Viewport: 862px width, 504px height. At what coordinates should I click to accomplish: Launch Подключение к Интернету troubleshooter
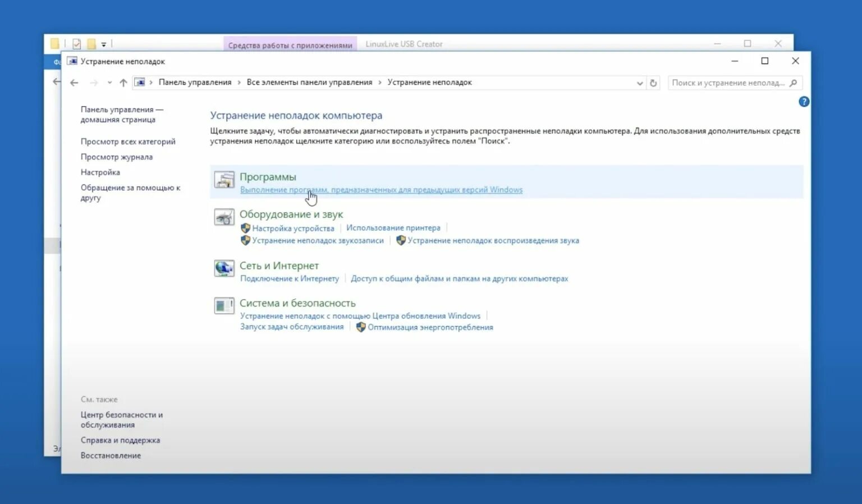click(290, 278)
